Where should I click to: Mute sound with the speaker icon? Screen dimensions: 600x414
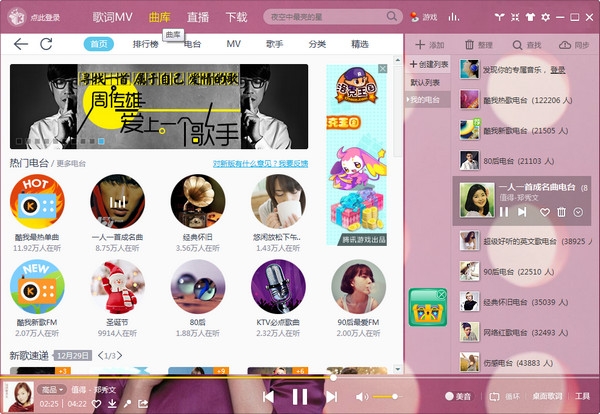pos(362,397)
